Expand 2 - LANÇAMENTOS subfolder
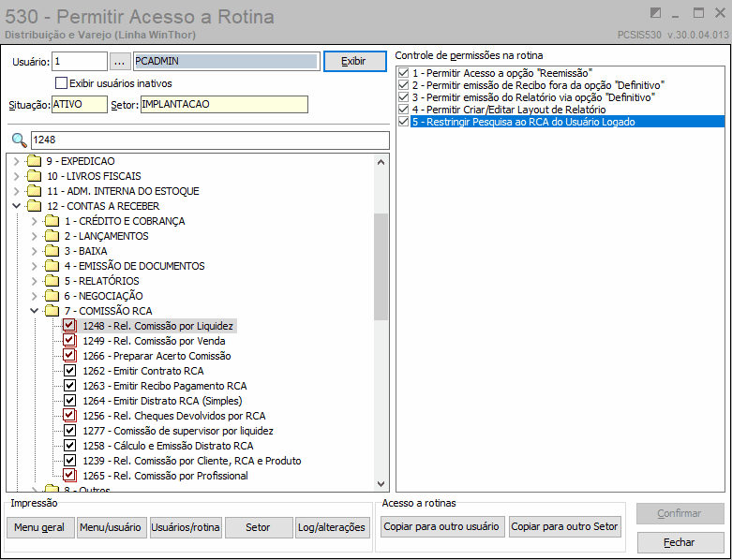The image size is (732, 560). click(x=34, y=236)
